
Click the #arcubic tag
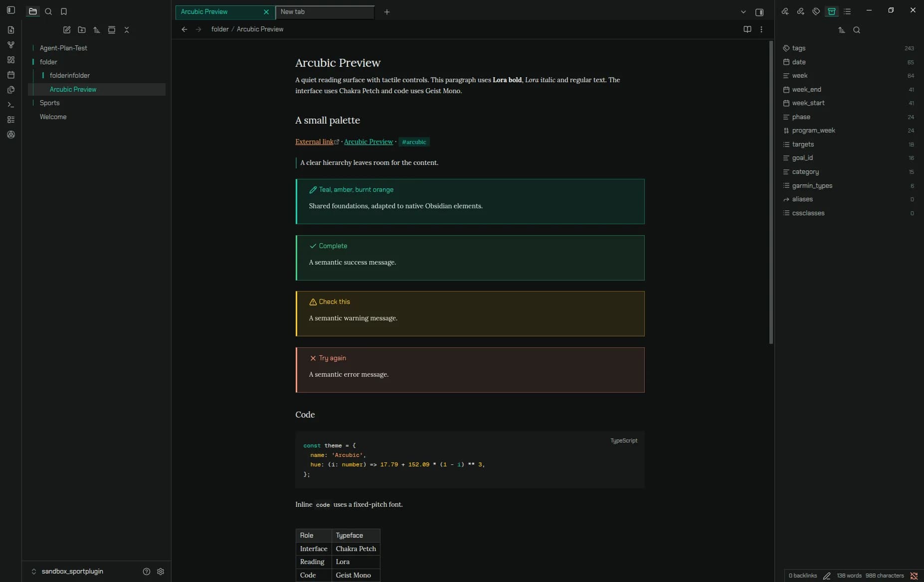(414, 142)
